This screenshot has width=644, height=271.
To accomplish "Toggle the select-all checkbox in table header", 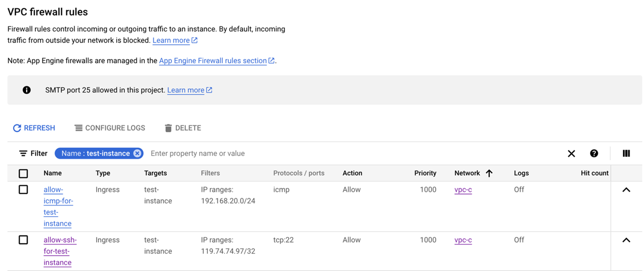I will click(23, 174).
